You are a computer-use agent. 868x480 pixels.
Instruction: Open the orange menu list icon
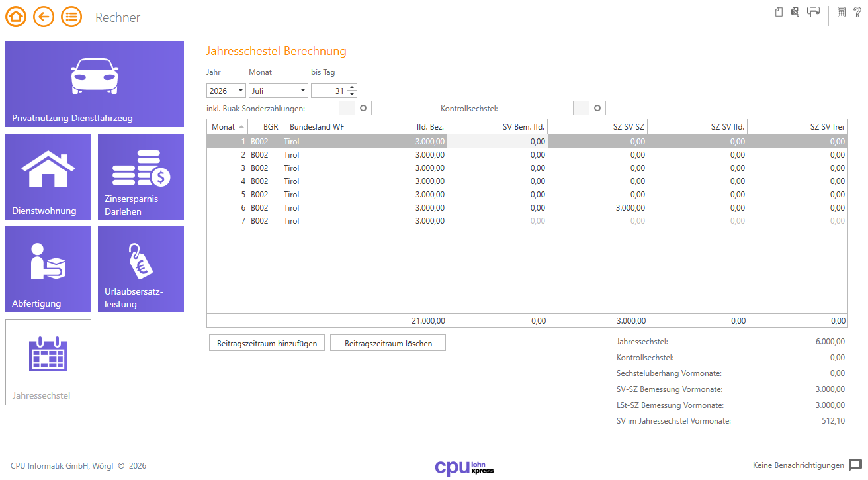coord(71,17)
